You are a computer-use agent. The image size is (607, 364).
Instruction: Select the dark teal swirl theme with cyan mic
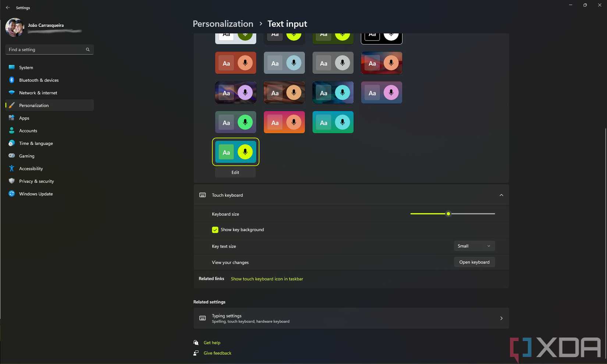click(x=333, y=93)
